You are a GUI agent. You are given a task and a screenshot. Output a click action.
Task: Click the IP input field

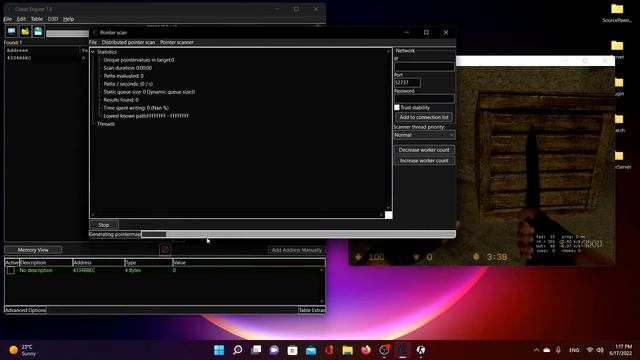tap(424, 67)
